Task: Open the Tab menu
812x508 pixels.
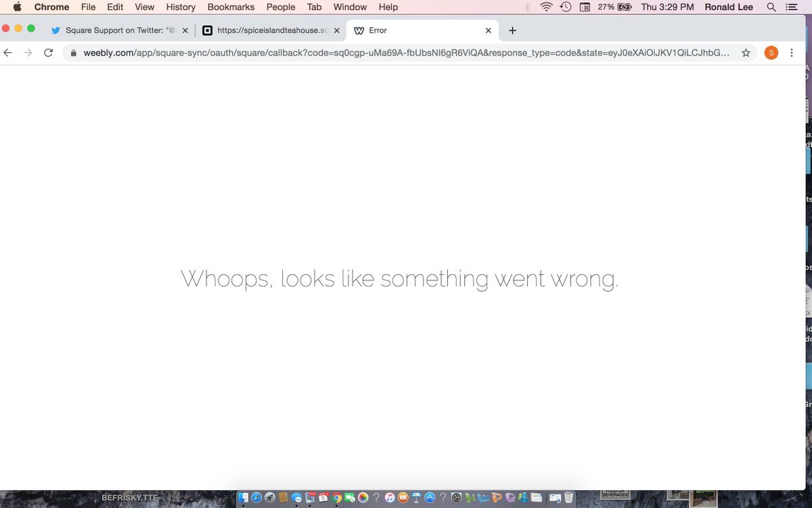Action: click(314, 7)
